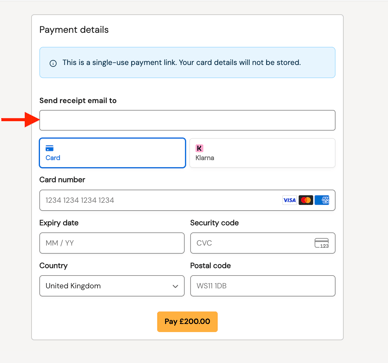The image size is (388, 363).
Task: Click the Visa logo in the card number field
Action: (x=289, y=200)
